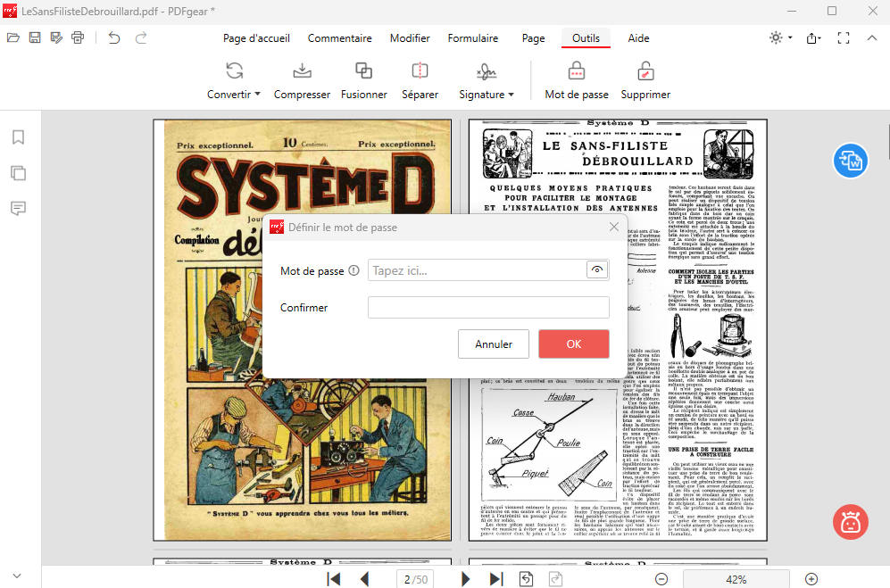Open the Page tab
The height and width of the screenshot is (588, 890).
pos(534,38)
